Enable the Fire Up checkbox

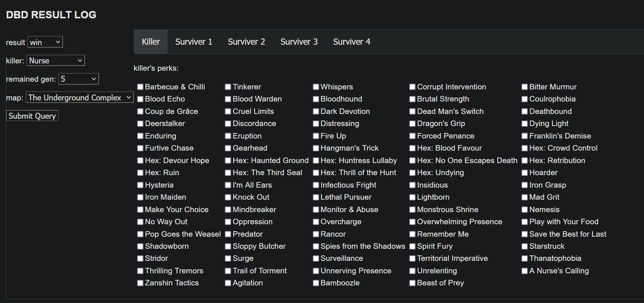(316, 136)
